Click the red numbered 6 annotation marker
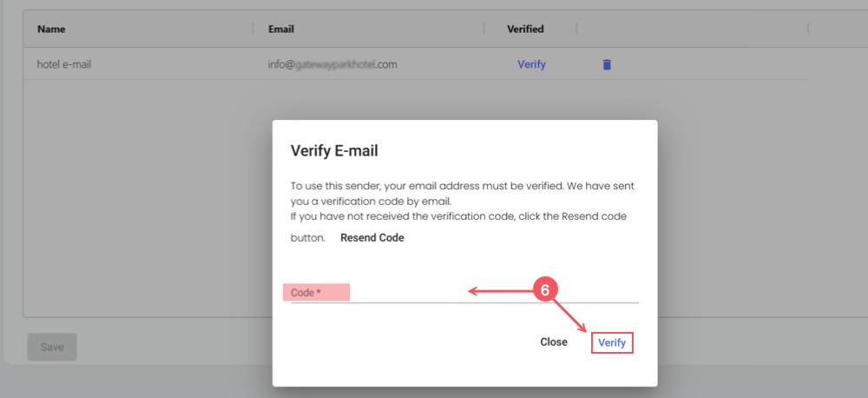The image size is (868, 398). point(546,291)
